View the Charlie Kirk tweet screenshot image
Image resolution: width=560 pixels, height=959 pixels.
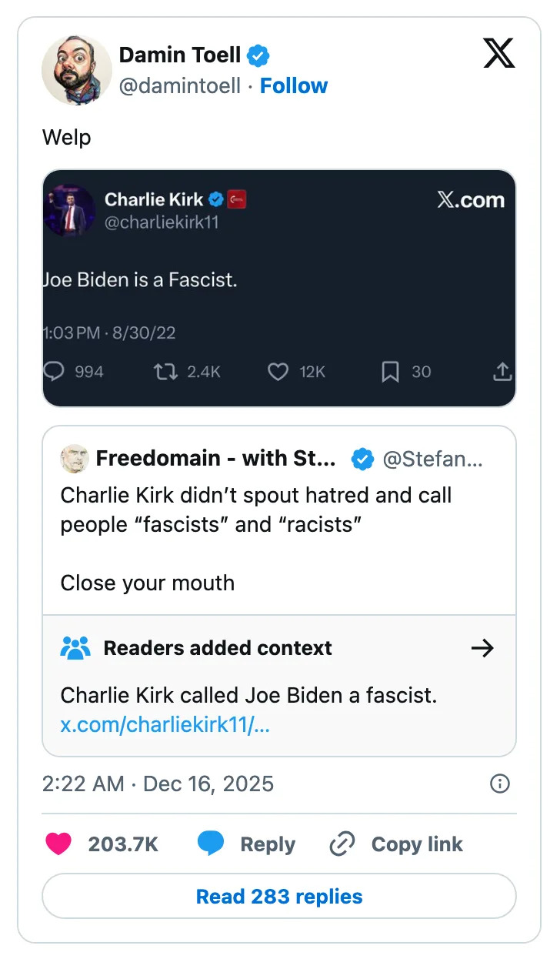pyautogui.click(x=279, y=288)
